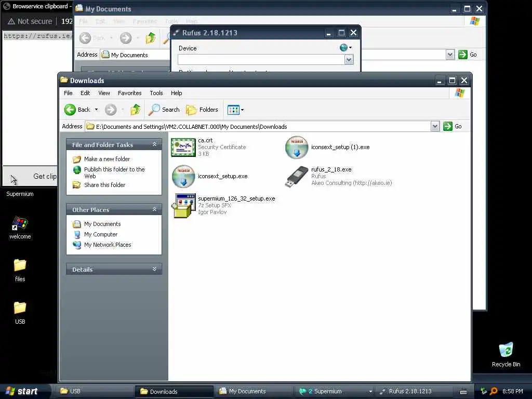Image resolution: width=532 pixels, height=399 pixels.
Task: Open the Favorites menu in Downloads
Action: 129,93
